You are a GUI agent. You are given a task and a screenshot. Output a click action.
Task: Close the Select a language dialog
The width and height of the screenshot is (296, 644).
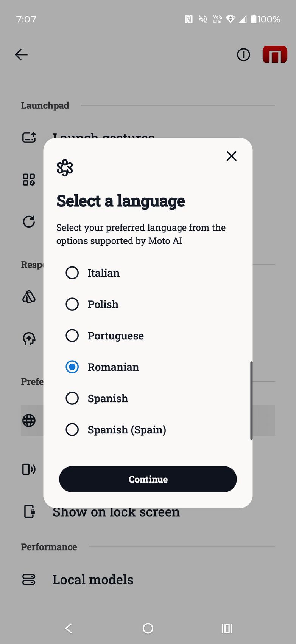point(231,156)
